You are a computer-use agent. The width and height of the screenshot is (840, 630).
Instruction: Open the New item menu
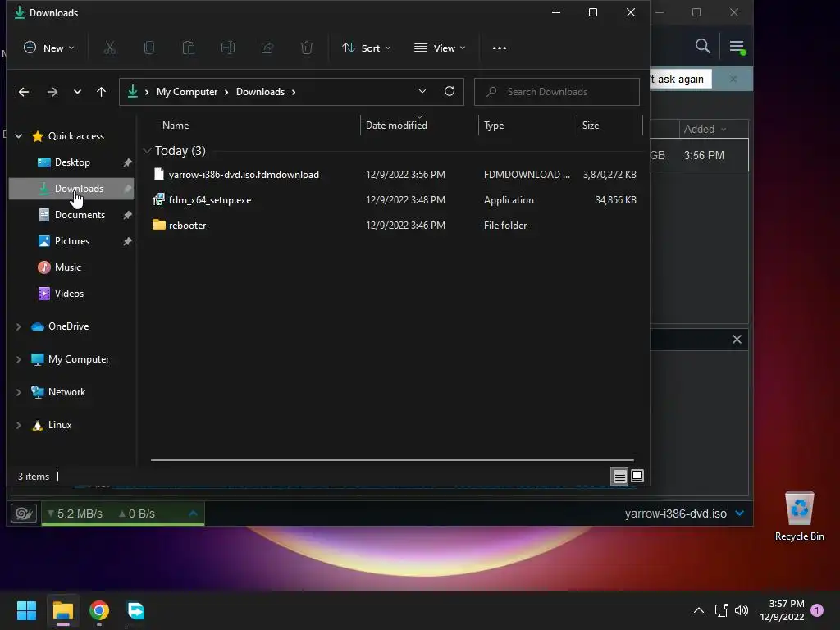[x=48, y=48]
